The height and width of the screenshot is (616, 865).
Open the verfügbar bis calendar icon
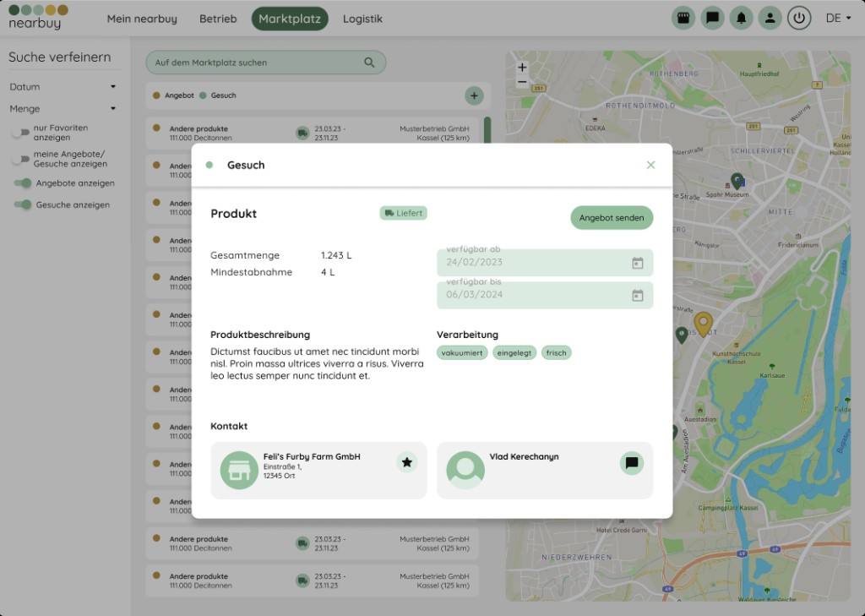coord(637,295)
